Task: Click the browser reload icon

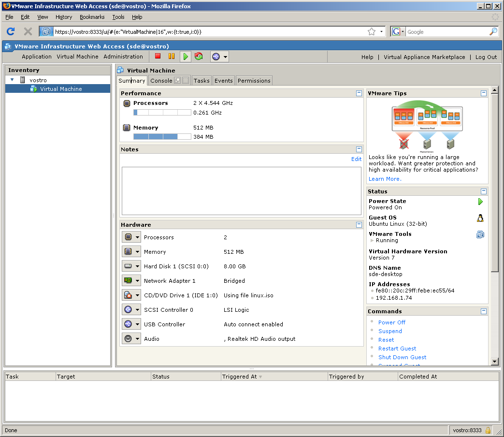Action: (11, 31)
